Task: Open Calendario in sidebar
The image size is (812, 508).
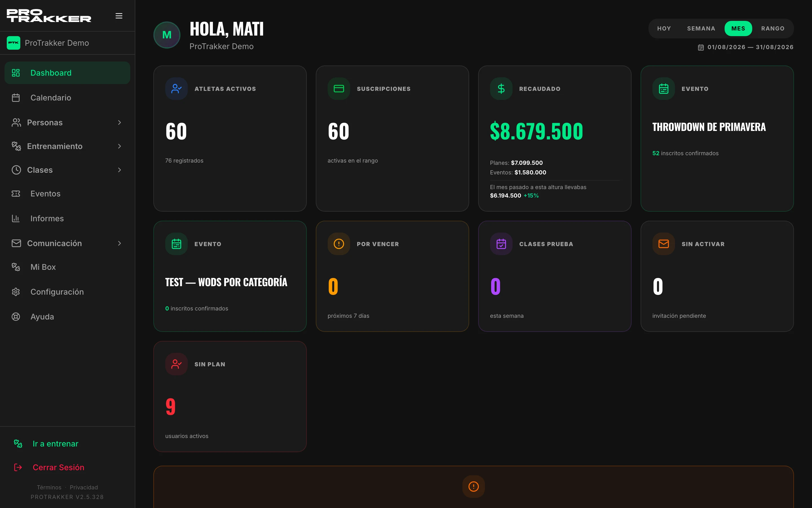Action: point(67,98)
